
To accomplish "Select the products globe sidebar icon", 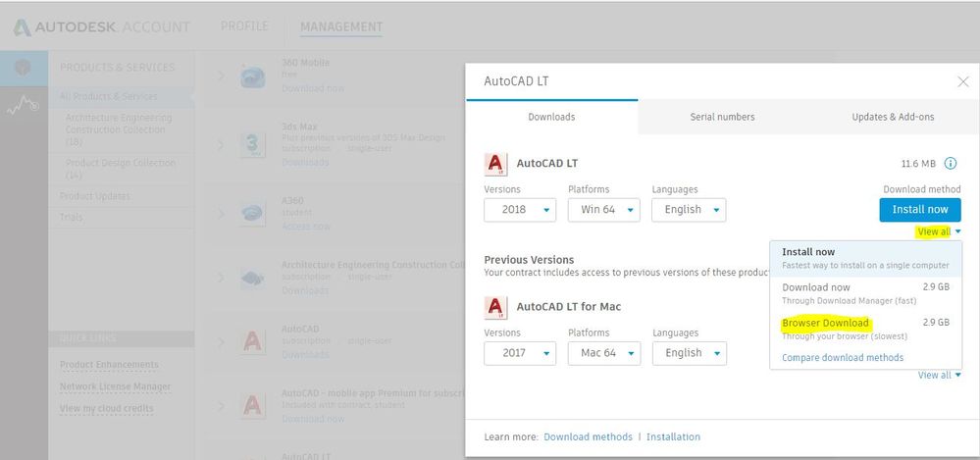I will (x=24, y=68).
